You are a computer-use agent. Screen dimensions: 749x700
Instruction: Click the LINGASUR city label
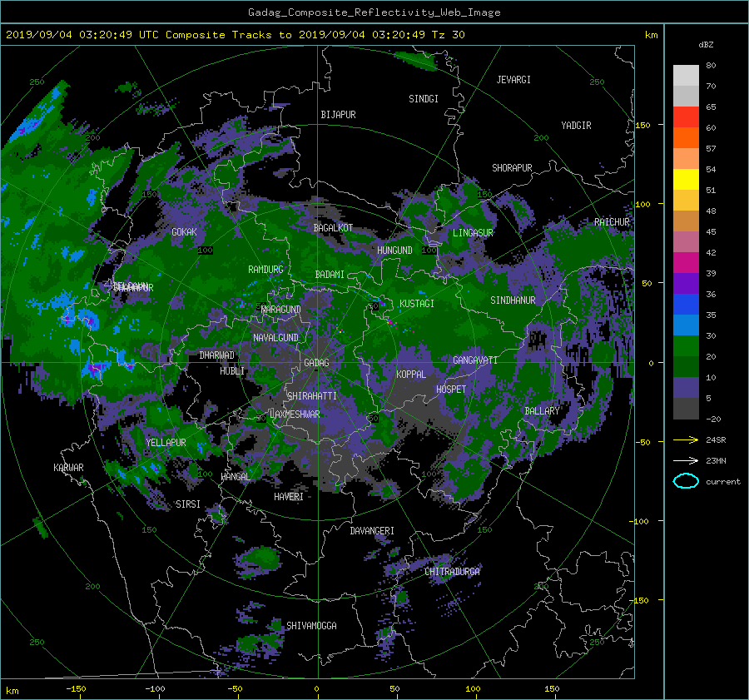point(473,233)
